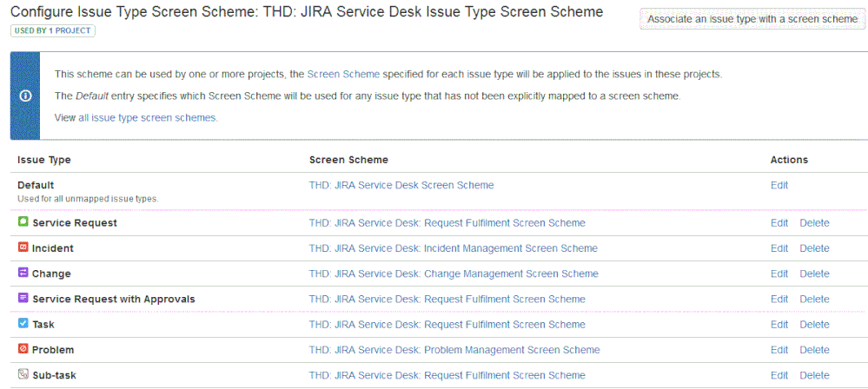
Task: Select the Sub-task label text
Action: pos(54,375)
